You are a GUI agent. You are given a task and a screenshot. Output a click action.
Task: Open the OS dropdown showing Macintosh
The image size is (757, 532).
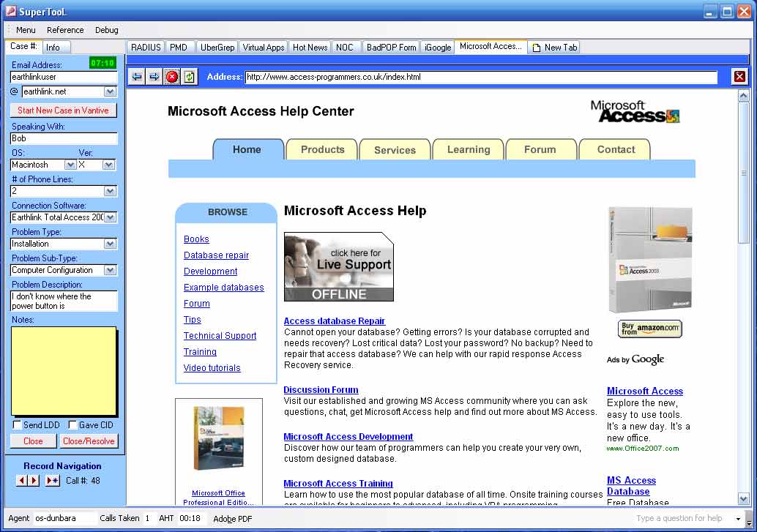tap(70, 165)
